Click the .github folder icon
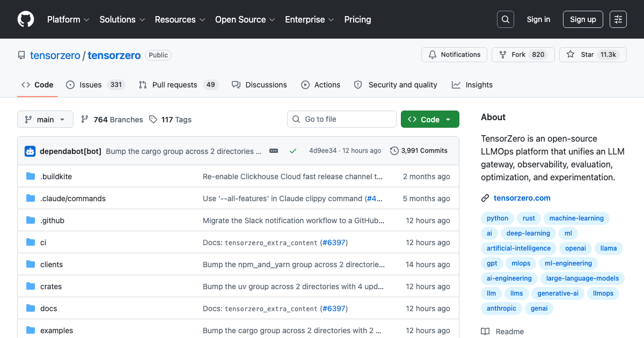This screenshot has height=338, width=644. tap(31, 221)
